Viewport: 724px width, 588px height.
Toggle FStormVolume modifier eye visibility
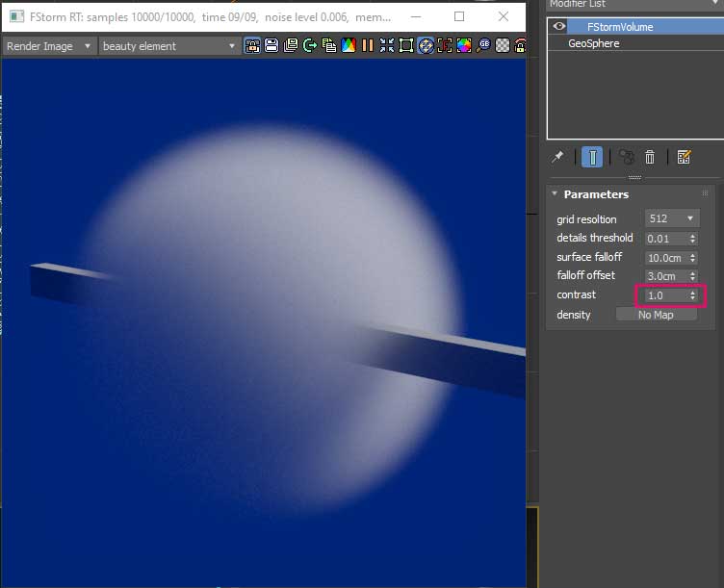(x=558, y=27)
